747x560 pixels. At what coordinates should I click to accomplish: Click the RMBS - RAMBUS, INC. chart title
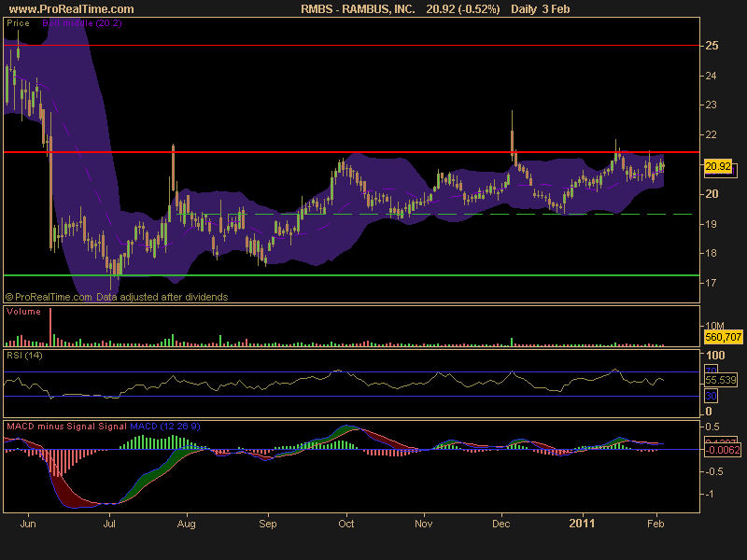pyautogui.click(x=358, y=9)
